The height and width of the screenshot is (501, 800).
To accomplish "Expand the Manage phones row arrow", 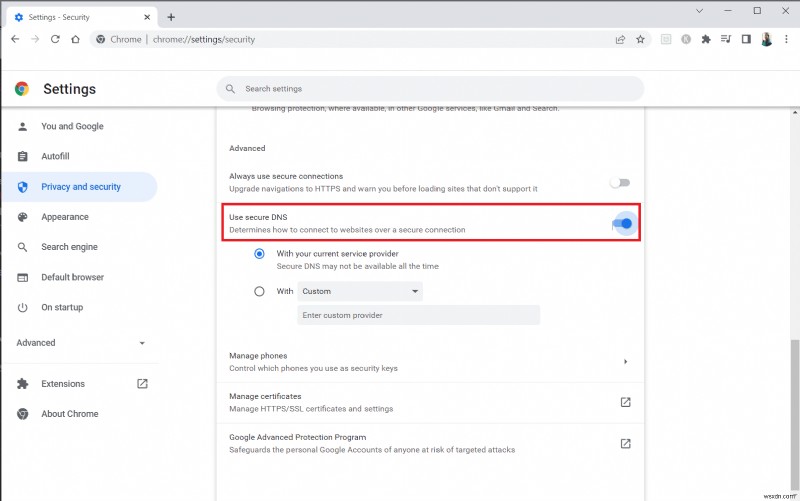I will (625, 361).
